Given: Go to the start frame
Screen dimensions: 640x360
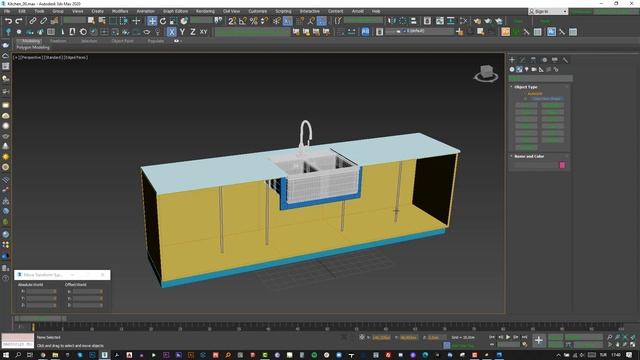Looking at the screenshot, I should [492, 337].
